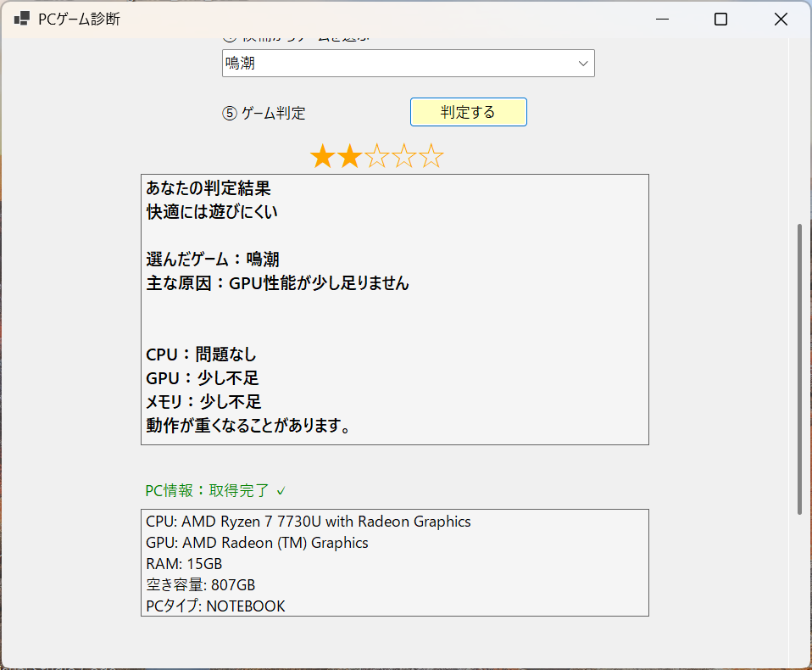
Task: Expand the game dropdown chevron arrow
Action: click(583, 64)
